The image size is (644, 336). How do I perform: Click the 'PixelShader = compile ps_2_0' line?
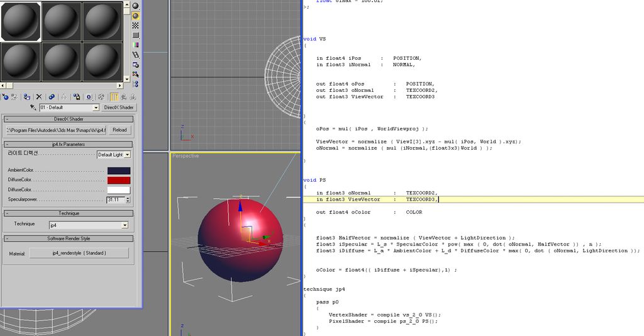pos(383,321)
